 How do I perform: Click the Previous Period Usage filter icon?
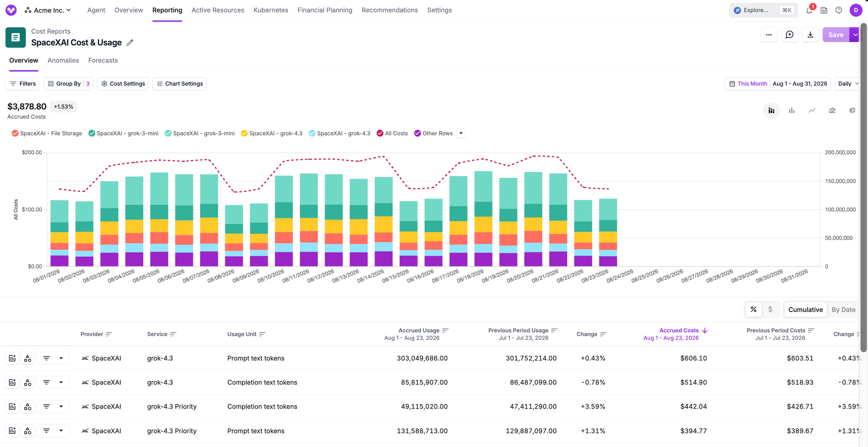tap(554, 331)
